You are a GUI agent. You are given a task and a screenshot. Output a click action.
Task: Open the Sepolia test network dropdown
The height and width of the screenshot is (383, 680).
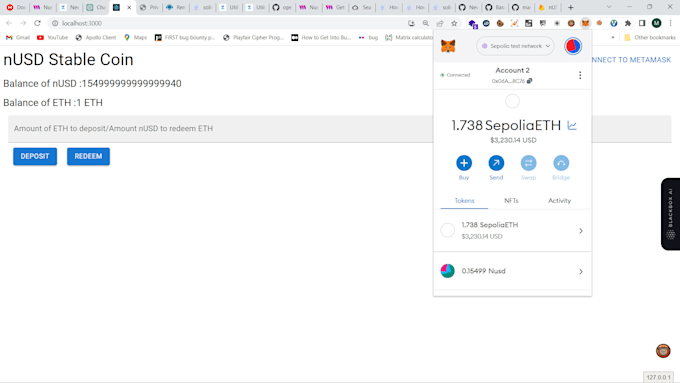pyautogui.click(x=515, y=46)
